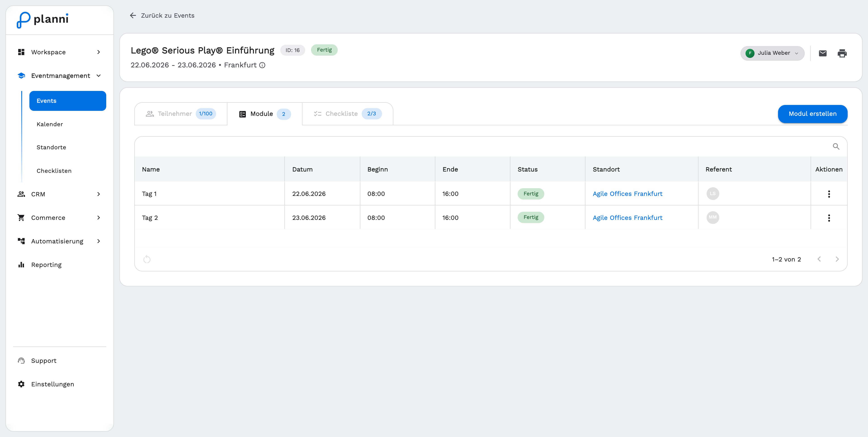Open Agile Offices Frankfurt link for Tag 1
The width and height of the screenshot is (868, 437).
click(627, 194)
